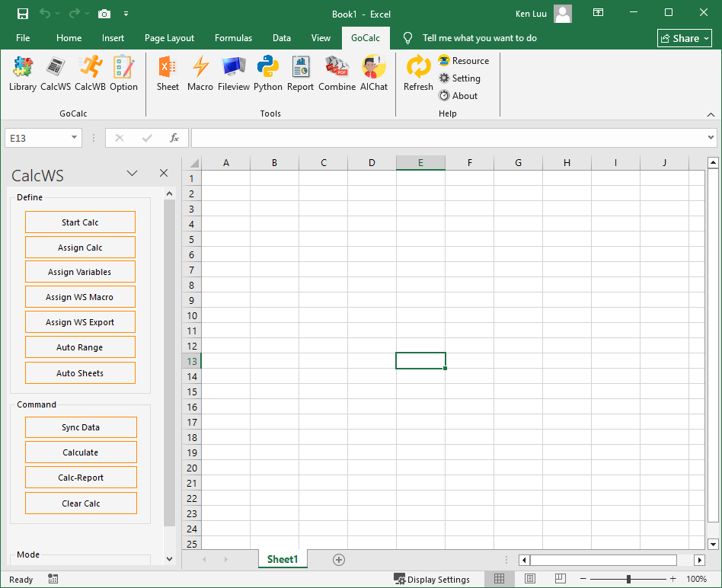This screenshot has height=588, width=722.
Task: Open the Fileview monitor tool
Action: 234,74
